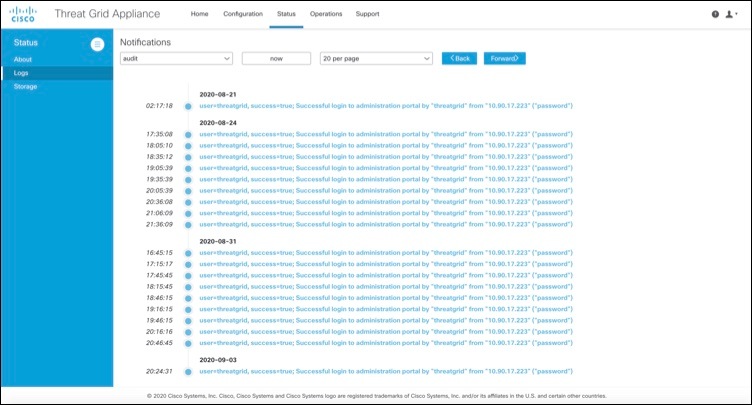Open the Configuration menu

click(243, 14)
